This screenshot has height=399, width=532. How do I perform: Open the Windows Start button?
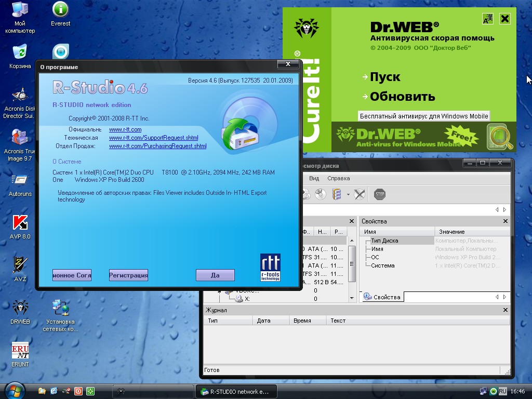click(14, 391)
